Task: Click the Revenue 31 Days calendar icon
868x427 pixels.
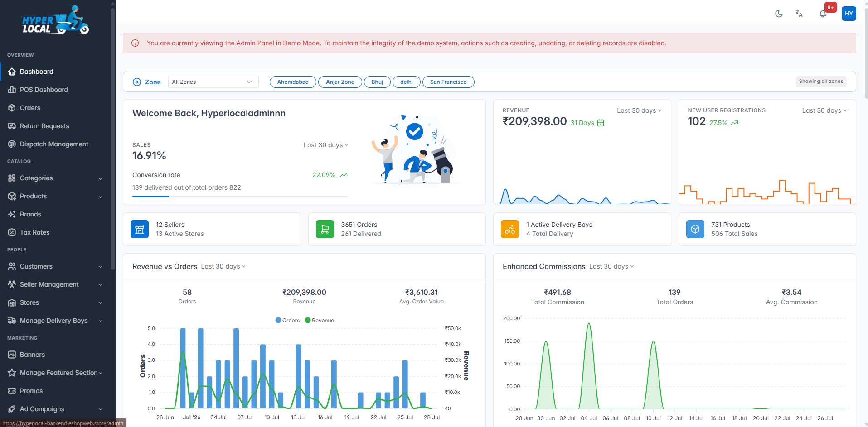Action: tap(601, 123)
